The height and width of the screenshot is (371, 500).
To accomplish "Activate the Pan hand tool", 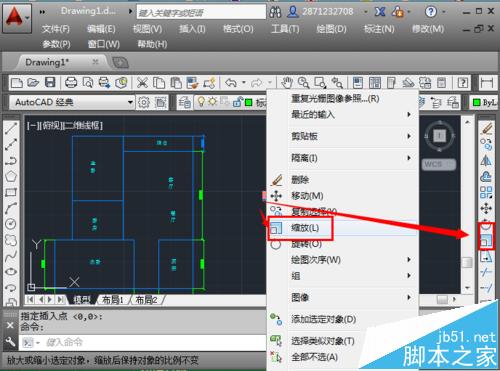I will (287, 82).
